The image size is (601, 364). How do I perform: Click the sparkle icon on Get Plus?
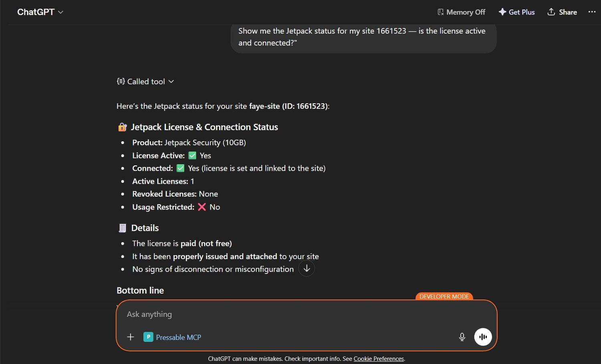click(502, 12)
